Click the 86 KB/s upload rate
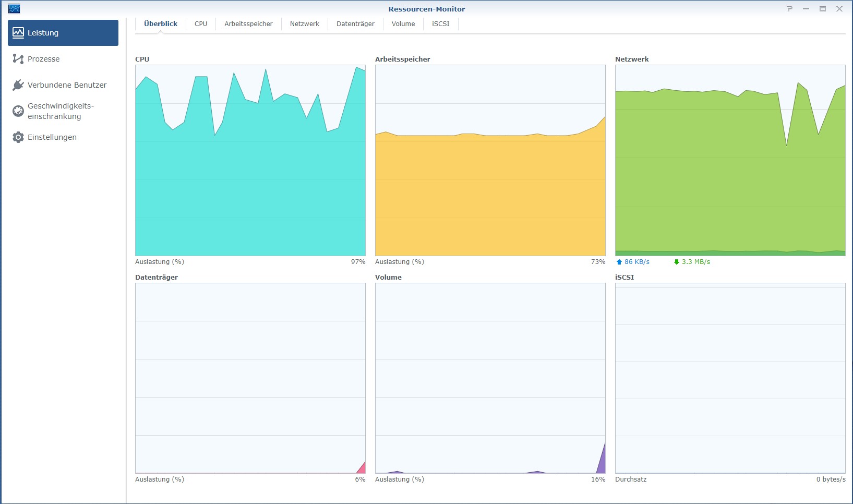This screenshot has height=504, width=853. pos(637,262)
